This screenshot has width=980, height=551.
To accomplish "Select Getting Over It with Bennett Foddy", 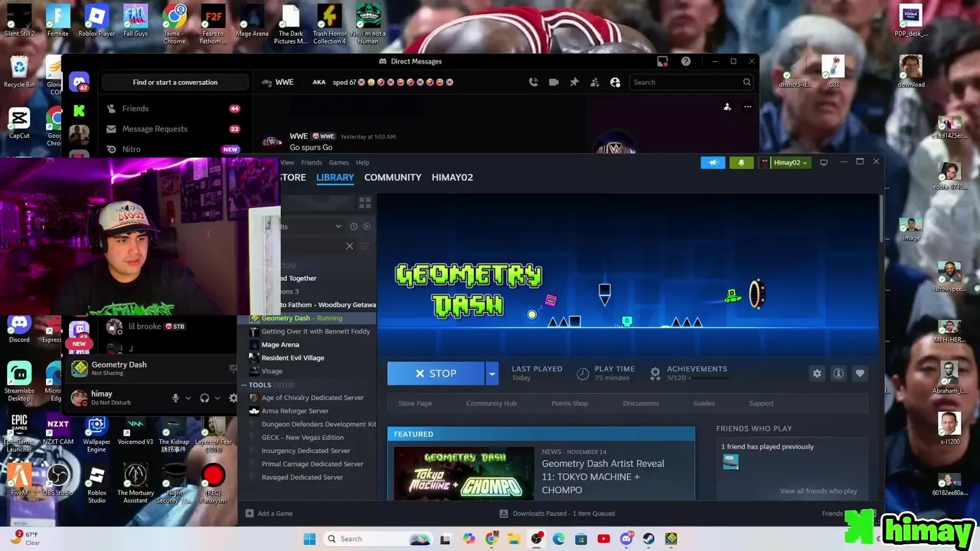I will (315, 331).
